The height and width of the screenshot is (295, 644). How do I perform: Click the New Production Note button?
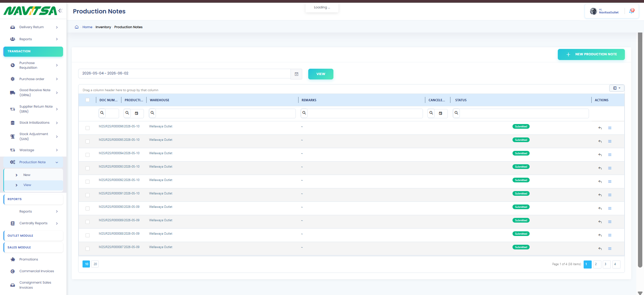click(591, 54)
